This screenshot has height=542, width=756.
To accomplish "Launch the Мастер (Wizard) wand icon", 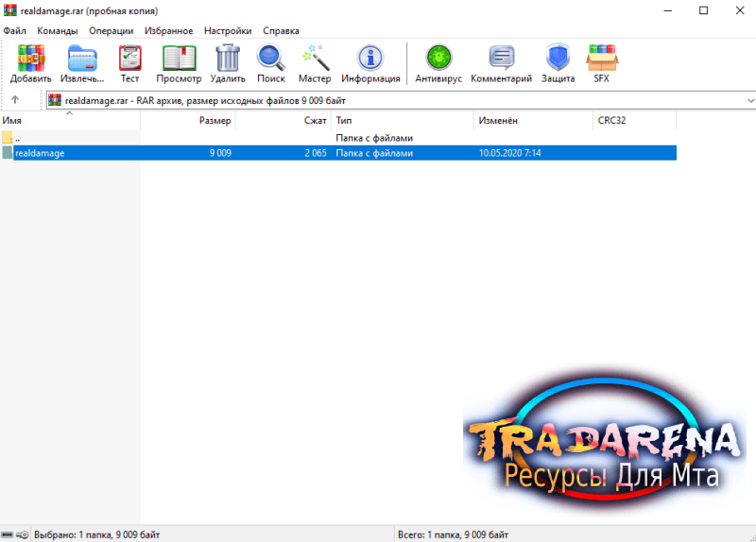I will point(315,58).
